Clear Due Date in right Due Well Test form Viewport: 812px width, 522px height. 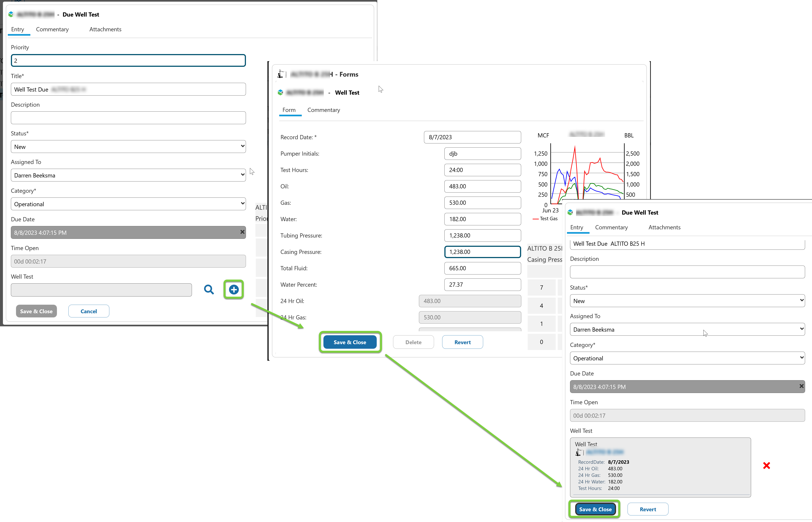[801, 386]
